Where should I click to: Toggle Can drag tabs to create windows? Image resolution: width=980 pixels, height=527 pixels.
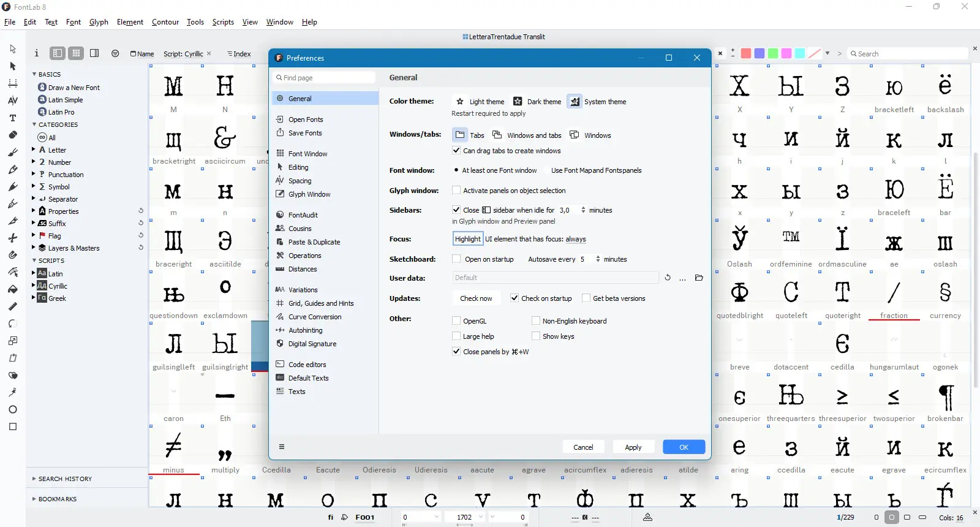(x=456, y=150)
